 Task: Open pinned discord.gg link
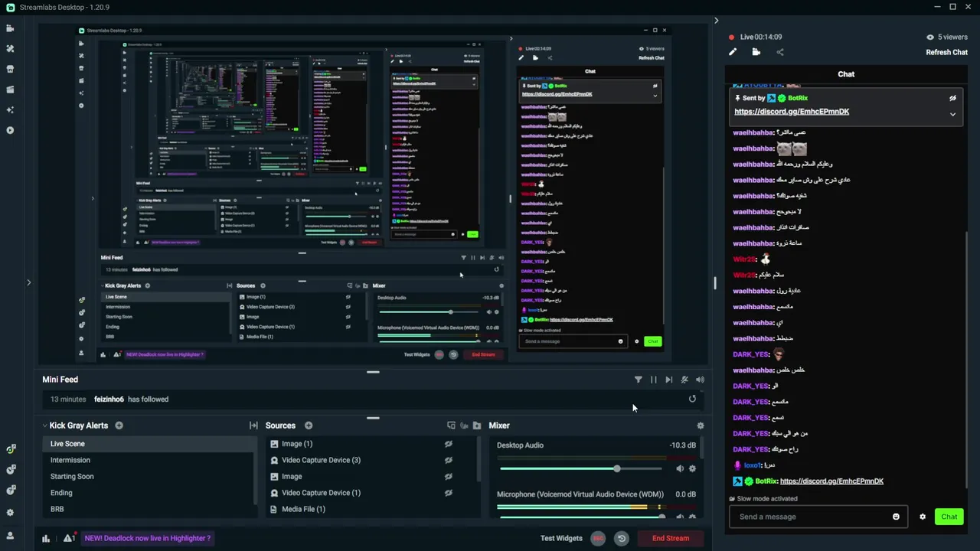(x=792, y=112)
